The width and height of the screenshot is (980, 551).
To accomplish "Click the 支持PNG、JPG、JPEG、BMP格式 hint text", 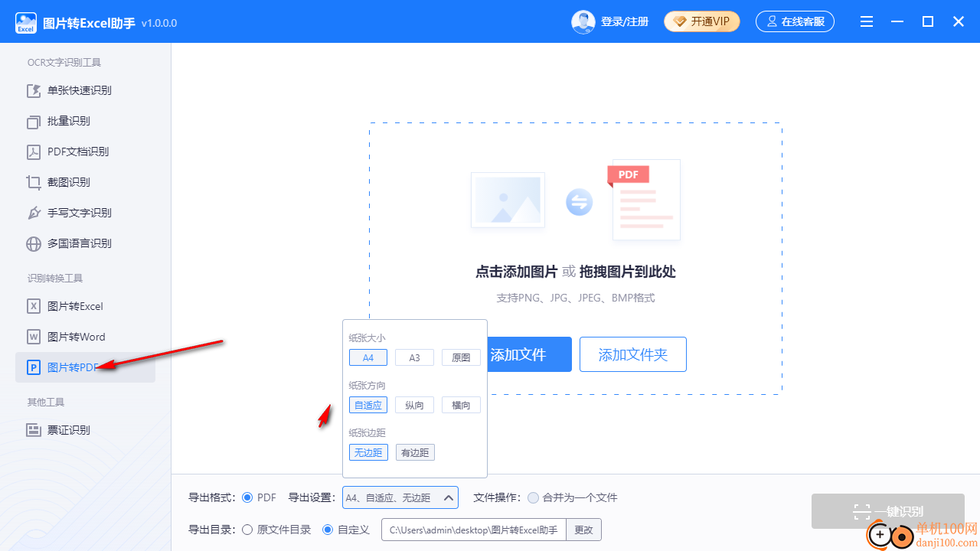I will pos(576,298).
